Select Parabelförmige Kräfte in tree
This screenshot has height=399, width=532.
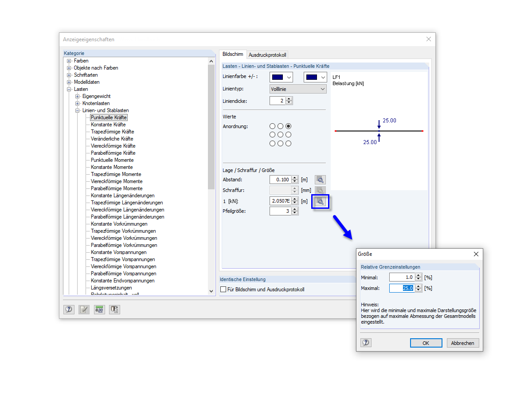point(113,153)
